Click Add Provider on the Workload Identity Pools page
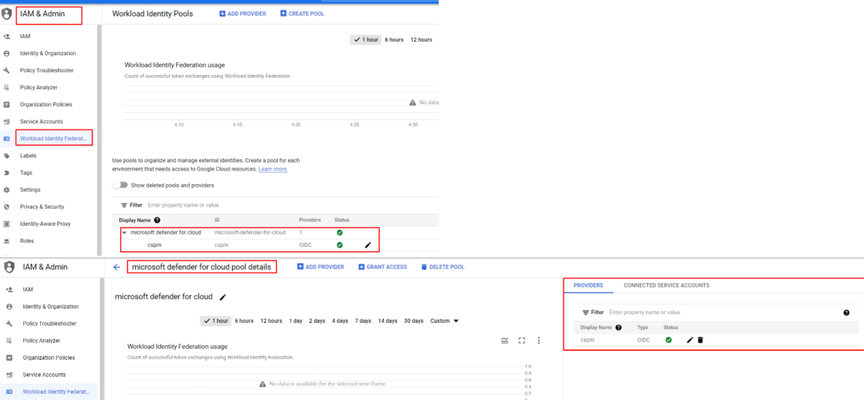This screenshot has height=400, width=864. pyautogui.click(x=242, y=14)
